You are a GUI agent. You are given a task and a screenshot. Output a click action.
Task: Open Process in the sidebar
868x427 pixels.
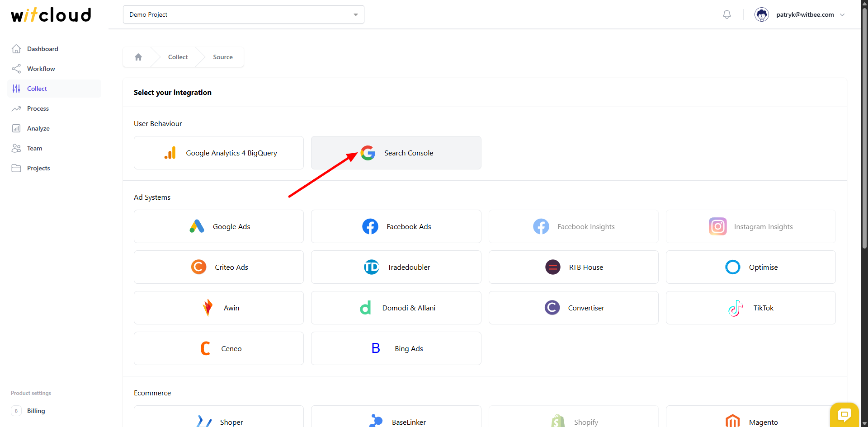(x=54, y=108)
